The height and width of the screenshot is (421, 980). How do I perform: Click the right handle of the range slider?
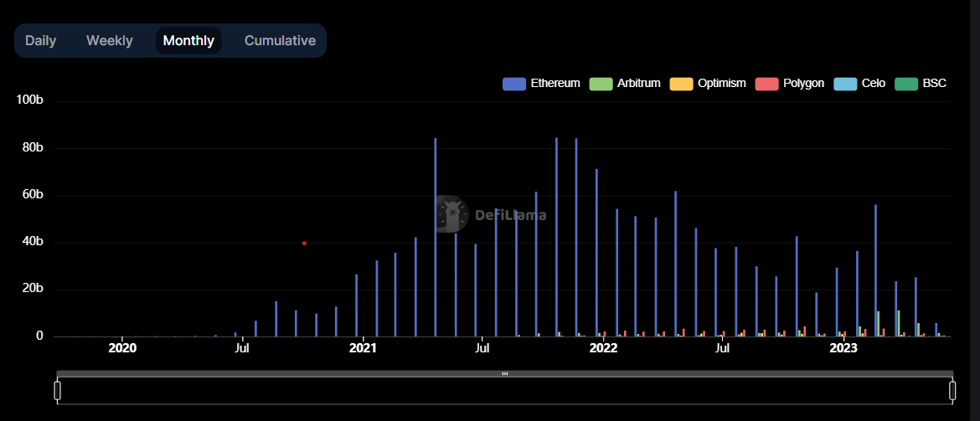point(952,390)
